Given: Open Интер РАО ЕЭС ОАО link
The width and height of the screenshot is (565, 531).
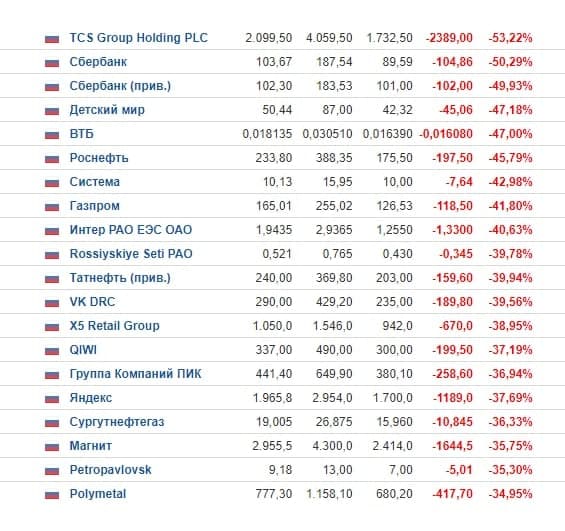Looking at the screenshot, I should [x=131, y=230].
